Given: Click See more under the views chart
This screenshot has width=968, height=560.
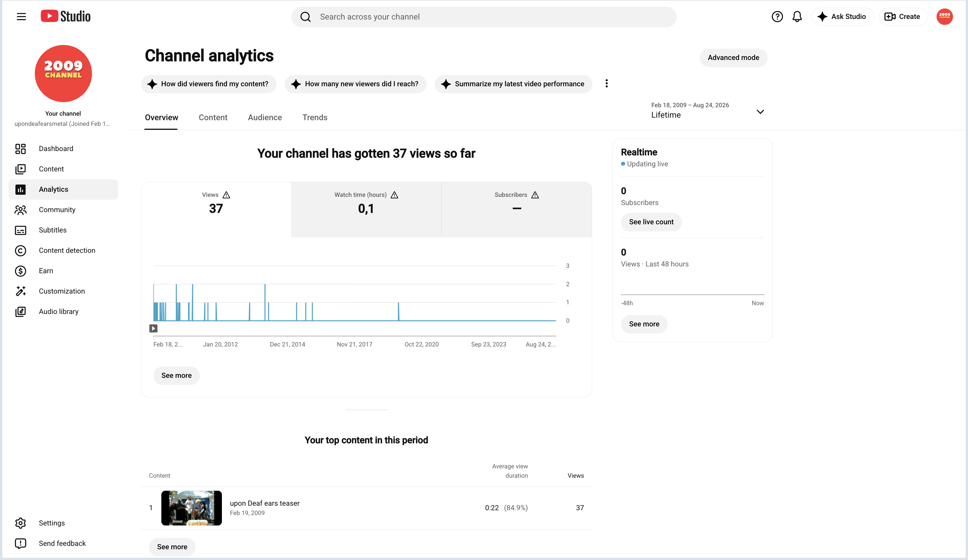Looking at the screenshot, I should (176, 375).
